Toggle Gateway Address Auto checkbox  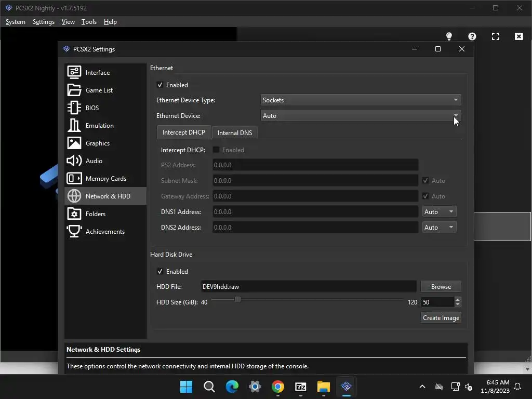[x=425, y=196]
